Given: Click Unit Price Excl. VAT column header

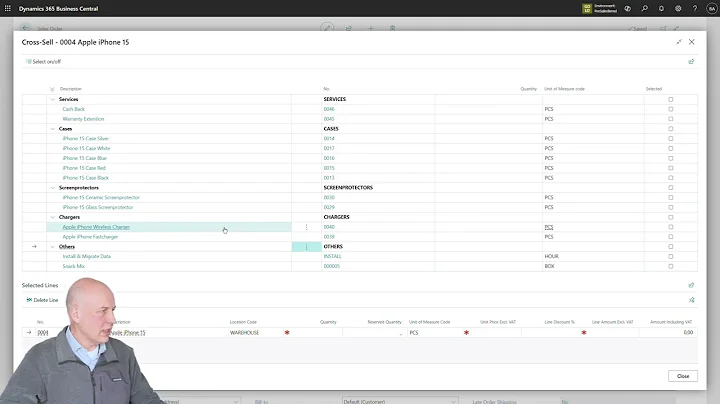Looking at the screenshot, I should (498, 322).
